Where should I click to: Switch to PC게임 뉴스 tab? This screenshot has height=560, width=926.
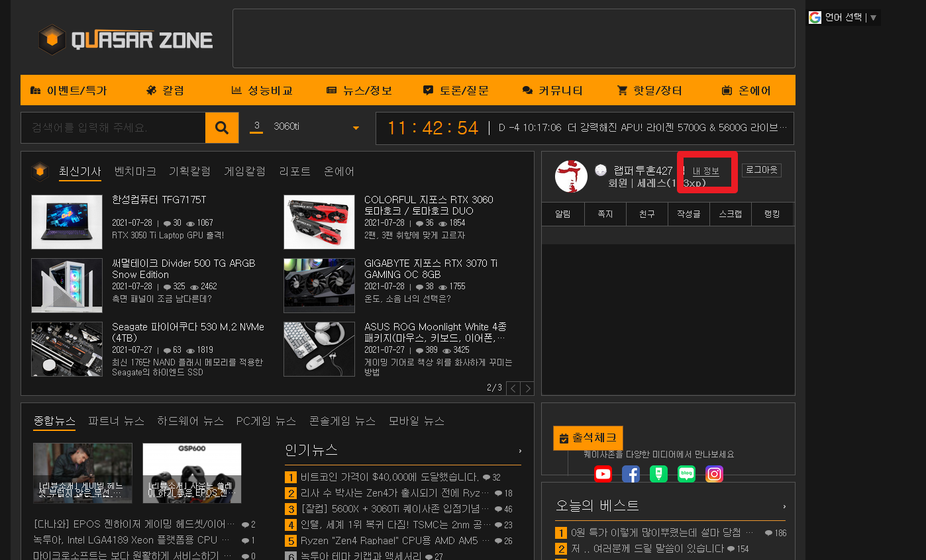click(x=266, y=421)
